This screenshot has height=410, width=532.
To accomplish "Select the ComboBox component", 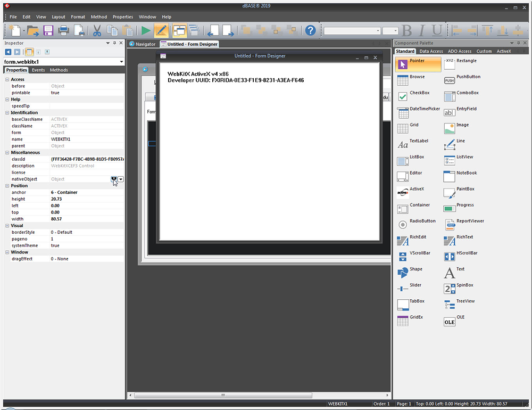I will [x=461, y=96].
